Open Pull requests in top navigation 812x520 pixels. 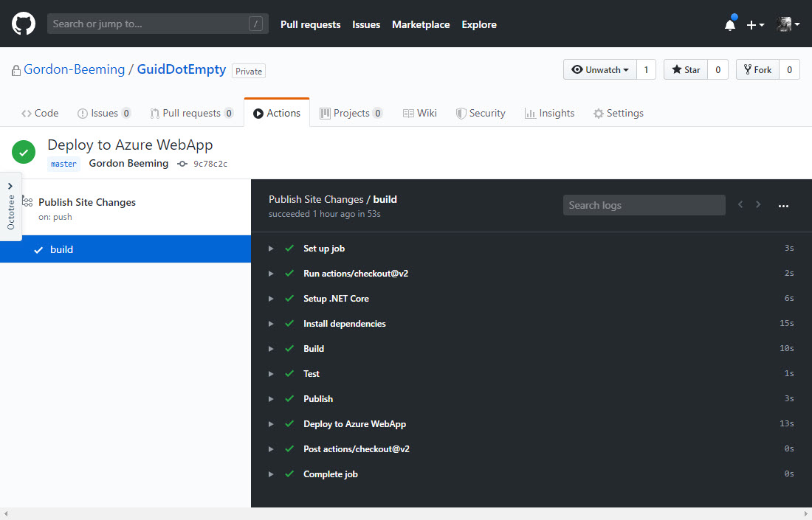(x=310, y=24)
